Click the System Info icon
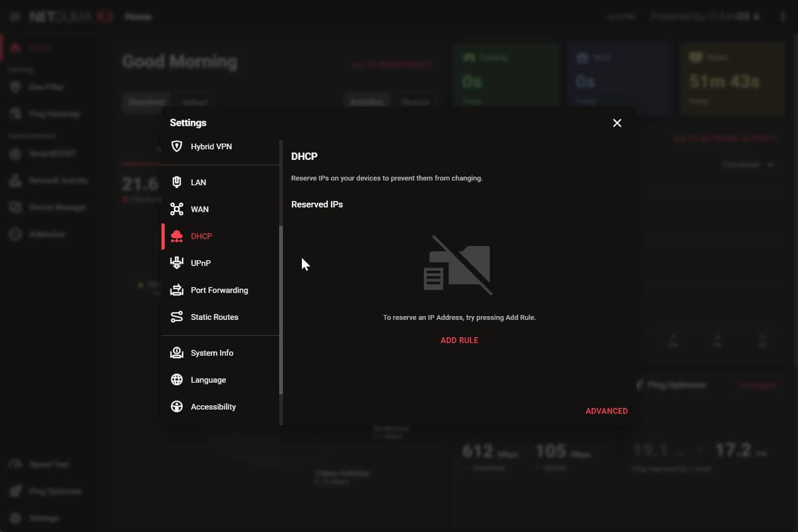The image size is (798, 532). 177,353
